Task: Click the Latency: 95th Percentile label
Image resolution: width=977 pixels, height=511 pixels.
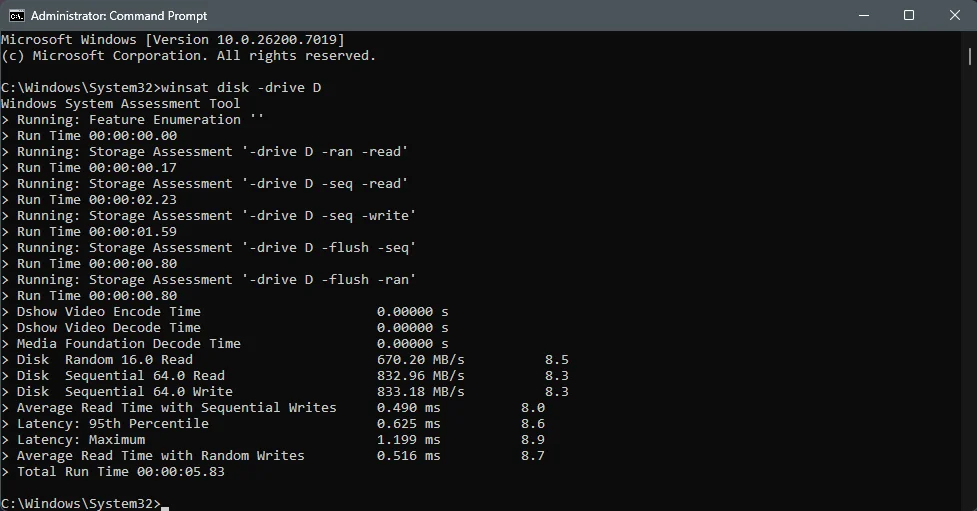Action: point(113,424)
